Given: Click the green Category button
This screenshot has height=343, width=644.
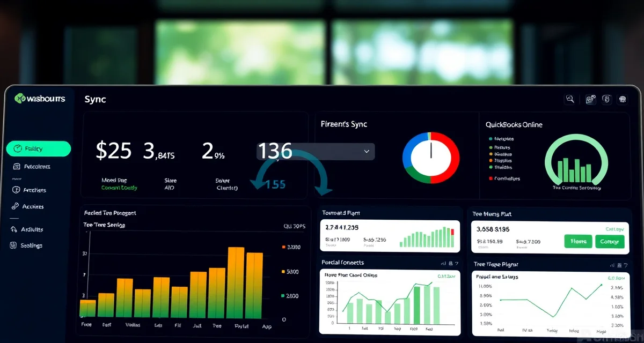Looking at the screenshot, I should pyautogui.click(x=610, y=242).
